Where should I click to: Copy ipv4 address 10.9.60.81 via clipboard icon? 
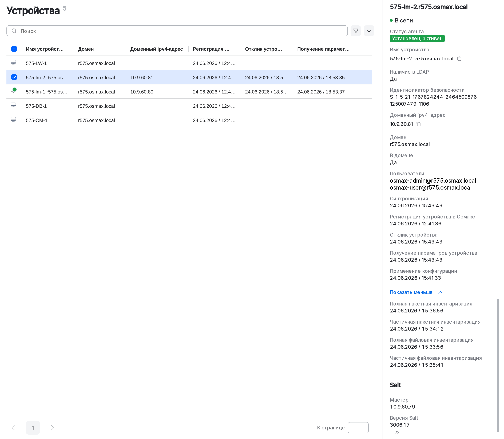tap(419, 124)
